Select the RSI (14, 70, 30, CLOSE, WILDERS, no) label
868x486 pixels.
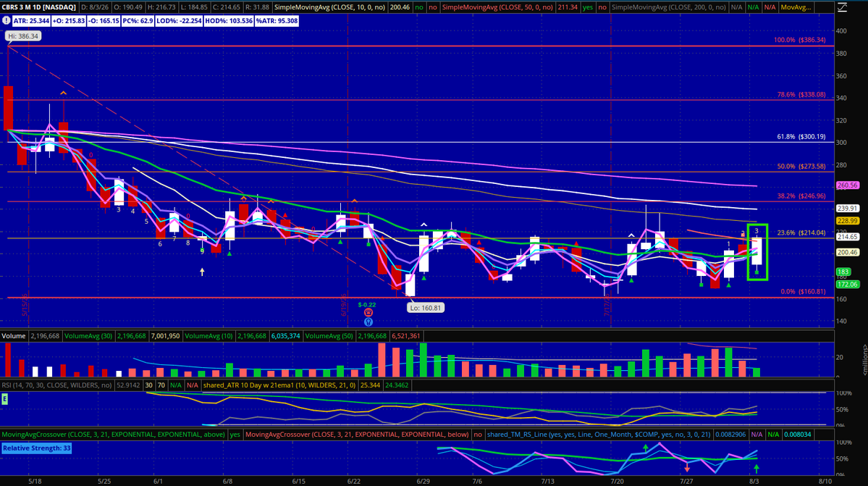tap(56, 385)
